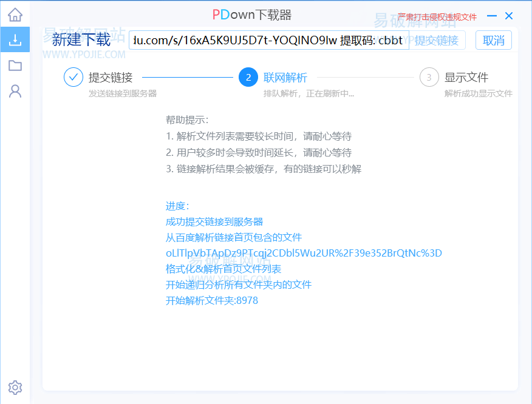This screenshot has width=532, height=404.
Task: Click the 显示文件 step label
Action: (466, 77)
